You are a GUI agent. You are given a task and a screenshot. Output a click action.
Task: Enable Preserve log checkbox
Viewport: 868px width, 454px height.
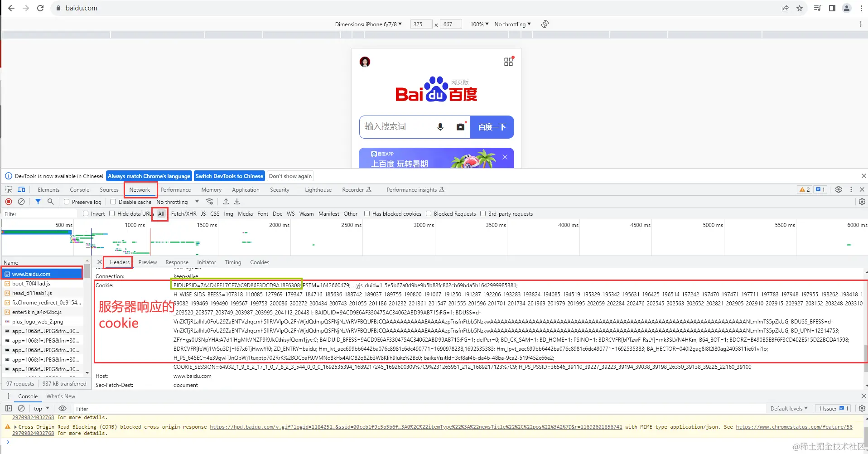pos(67,202)
